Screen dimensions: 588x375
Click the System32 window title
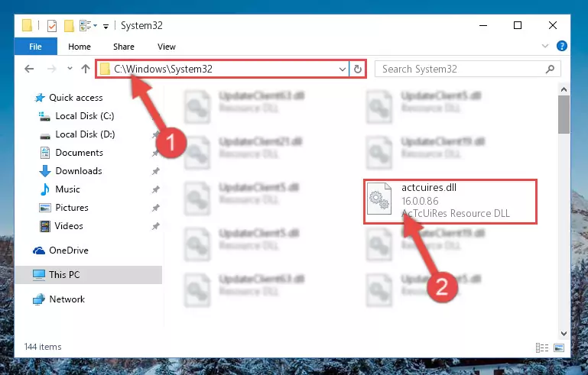[141, 25]
